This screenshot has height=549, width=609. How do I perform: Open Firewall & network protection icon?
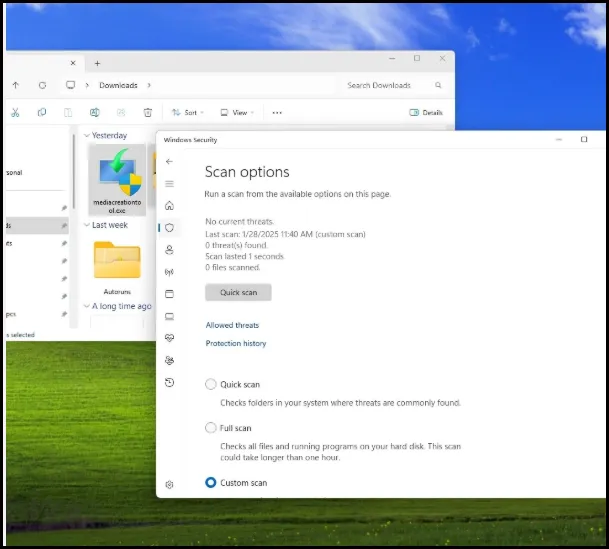click(x=169, y=272)
